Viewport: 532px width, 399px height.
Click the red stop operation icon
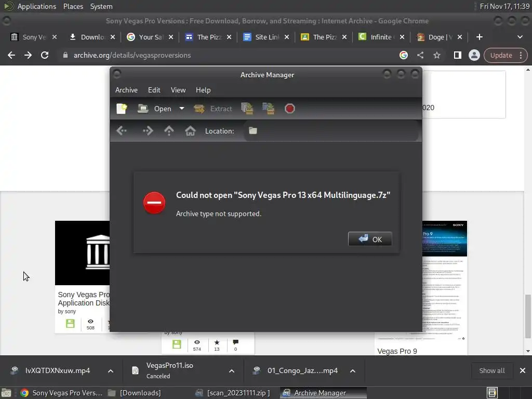click(289, 109)
